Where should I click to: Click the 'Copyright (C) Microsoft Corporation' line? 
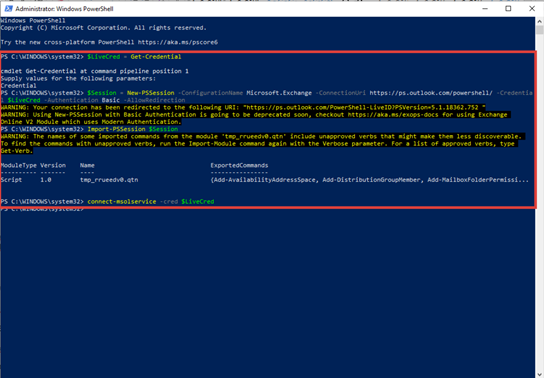(103, 28)
